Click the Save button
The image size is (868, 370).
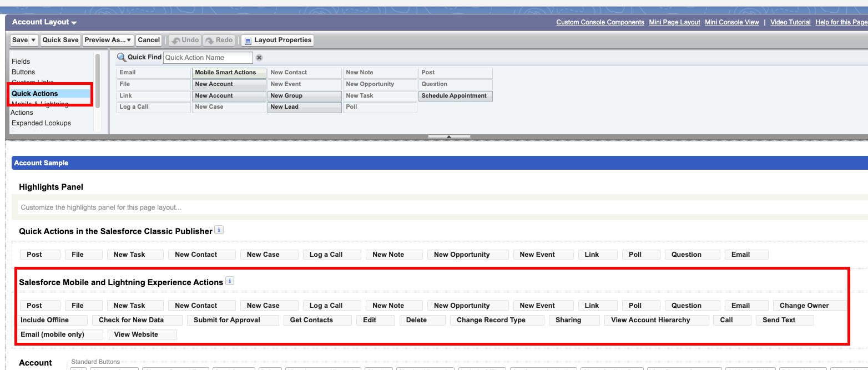(20, 40)
